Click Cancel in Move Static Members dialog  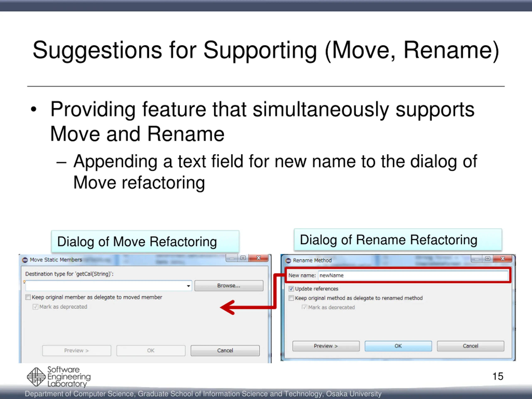tap(225, 350)
